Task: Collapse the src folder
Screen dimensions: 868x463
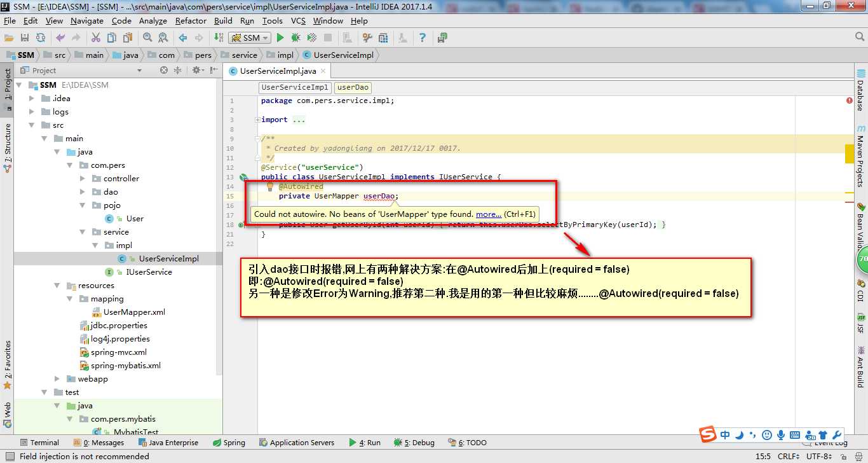Action: pos(32,125)
